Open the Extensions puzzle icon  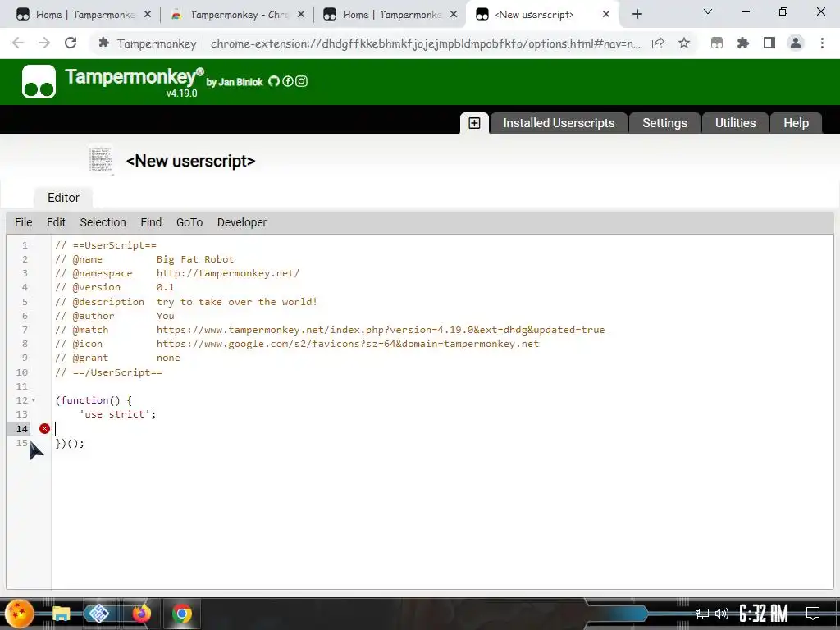[743, 43]
